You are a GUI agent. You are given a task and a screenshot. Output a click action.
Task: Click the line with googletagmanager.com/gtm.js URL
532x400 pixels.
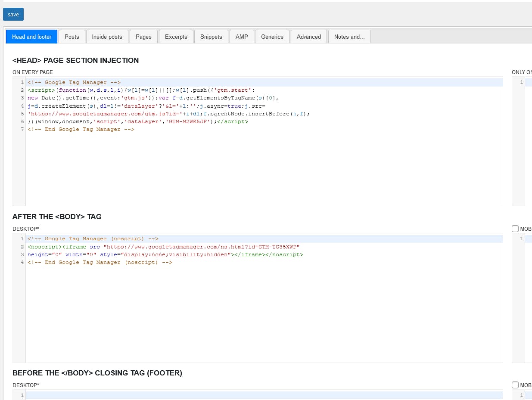tap(169, 114)
